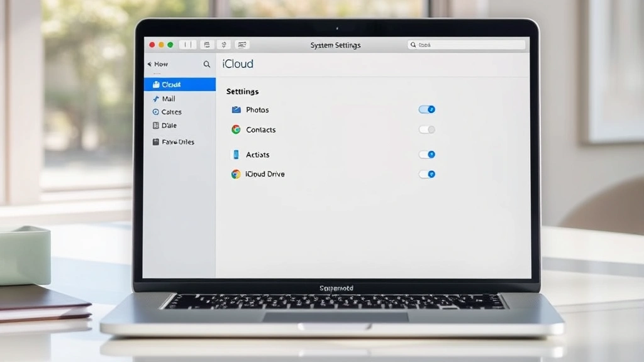Click the share-style icon in the title bar
This screenshot has height=362, width=644.
point(225,45)
